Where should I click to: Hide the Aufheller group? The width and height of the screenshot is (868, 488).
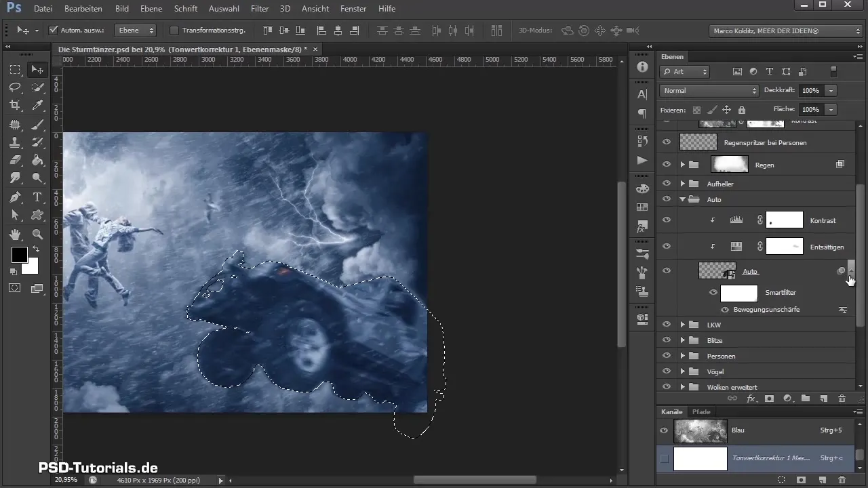point(667,184)
